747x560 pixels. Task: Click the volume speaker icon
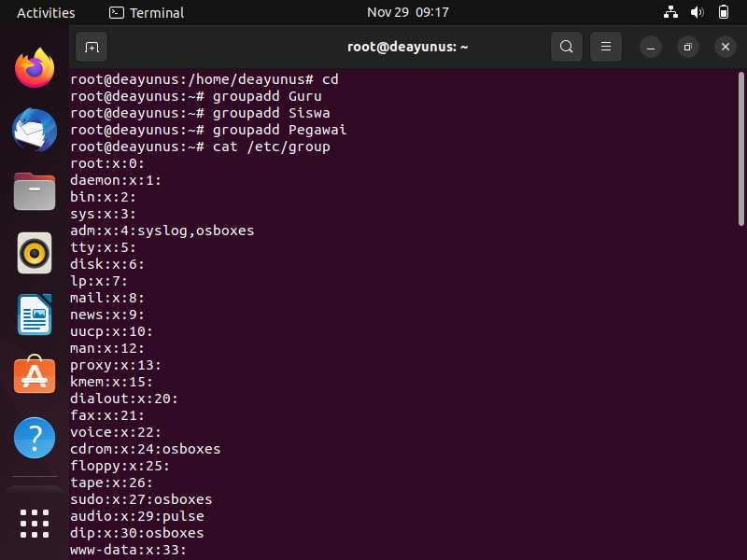[x=697, y=12]
